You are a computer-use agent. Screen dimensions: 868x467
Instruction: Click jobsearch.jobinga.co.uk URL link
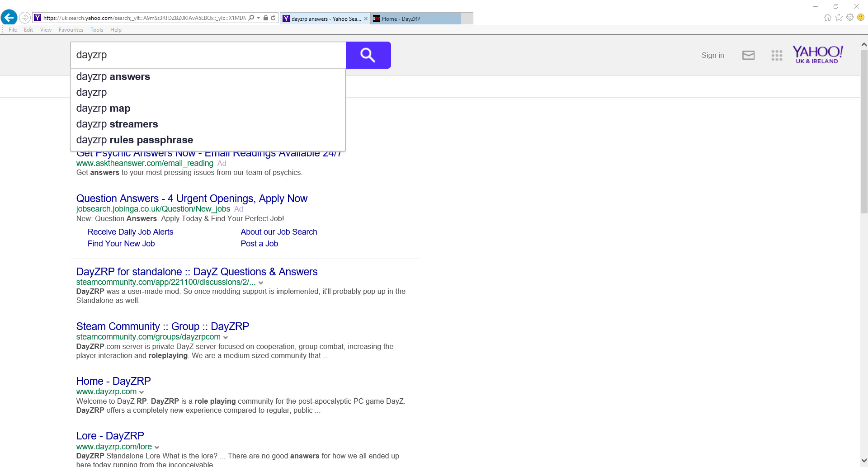pos(153,209)
